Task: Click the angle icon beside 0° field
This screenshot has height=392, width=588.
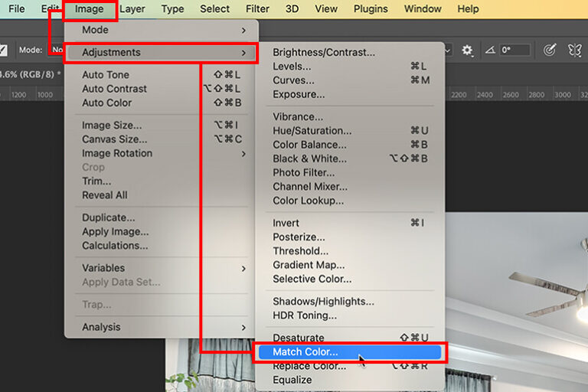Action: 490,50
